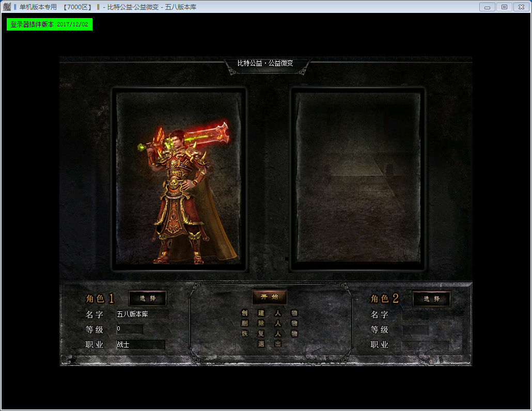Click the 角色 1 class field 战士
This screenshot has width=532, height=411.
tap(140, 344)
